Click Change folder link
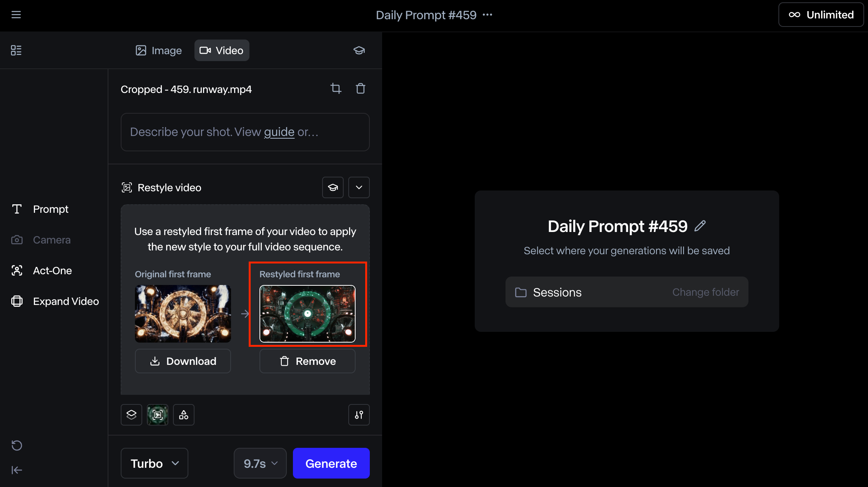868x487 pixels. click(705, 292)
